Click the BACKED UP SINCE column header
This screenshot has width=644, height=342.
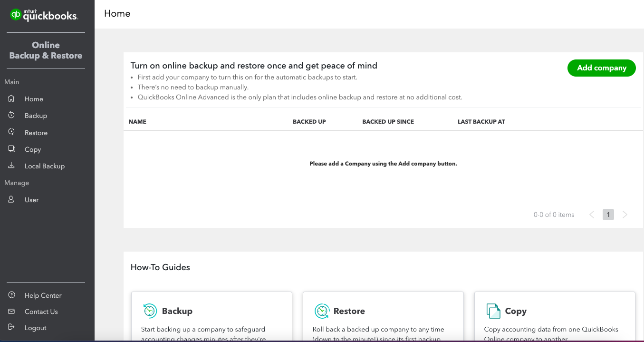pyautogui.click(x=388, y=122)
